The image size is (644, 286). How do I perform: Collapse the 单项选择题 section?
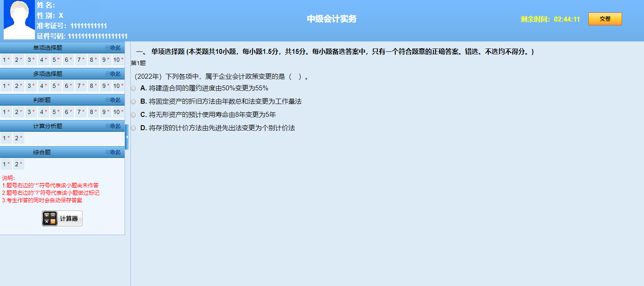[113, 48]
